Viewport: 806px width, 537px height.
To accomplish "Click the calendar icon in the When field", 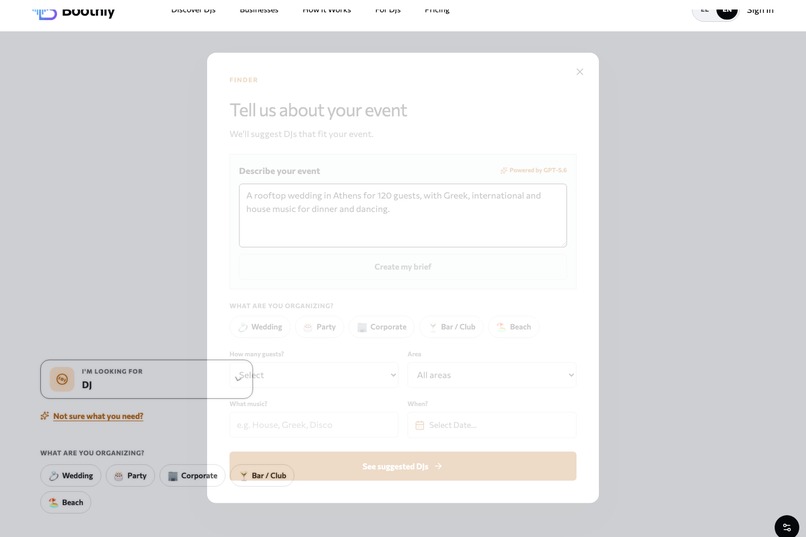I will coord(419,425).
